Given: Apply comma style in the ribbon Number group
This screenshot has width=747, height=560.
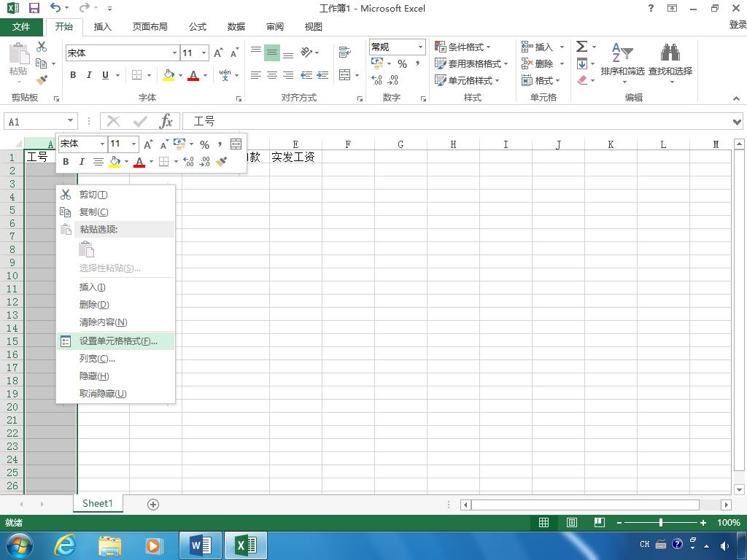Looking at the screenshot, I should point(418,64).
